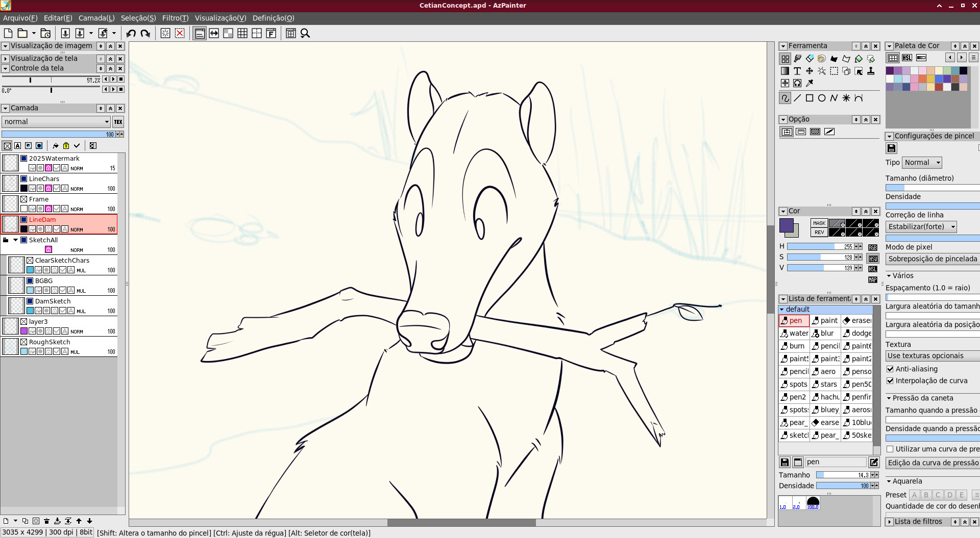The height and width of the screenshot is (538, 980).
Task: Select the paint bucket fill tool icon
Action: [859, 59]
